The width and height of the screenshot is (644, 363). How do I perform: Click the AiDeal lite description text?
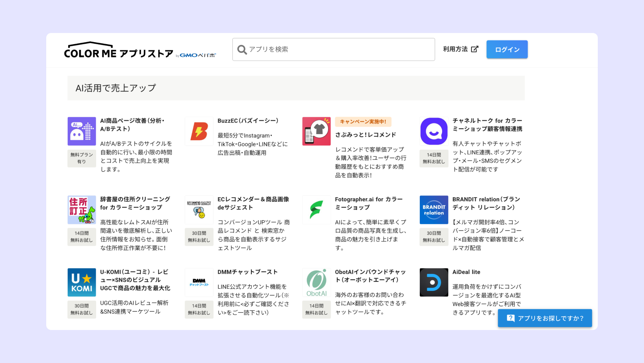(487, 299)
